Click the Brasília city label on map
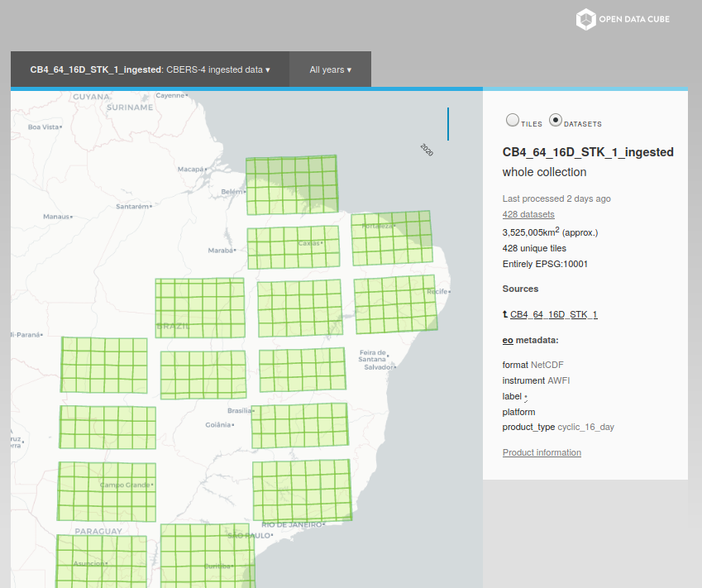 240,411
